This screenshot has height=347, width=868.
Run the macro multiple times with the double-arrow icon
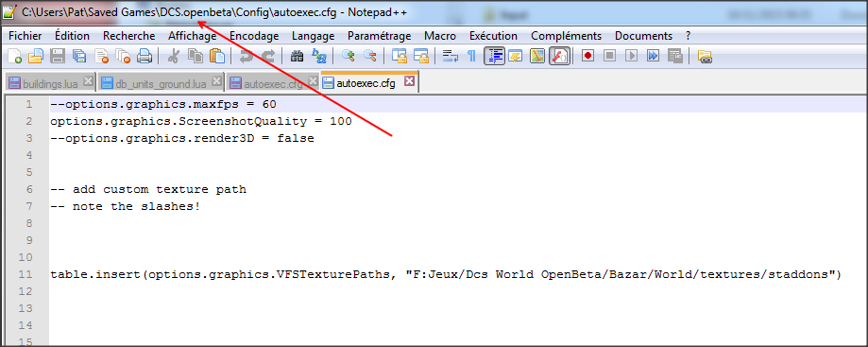(654, 56)
